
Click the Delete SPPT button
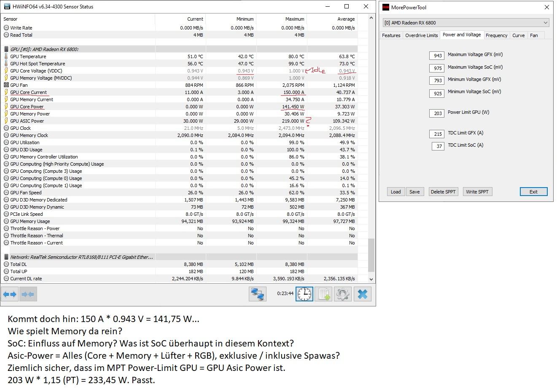(443, 192)
